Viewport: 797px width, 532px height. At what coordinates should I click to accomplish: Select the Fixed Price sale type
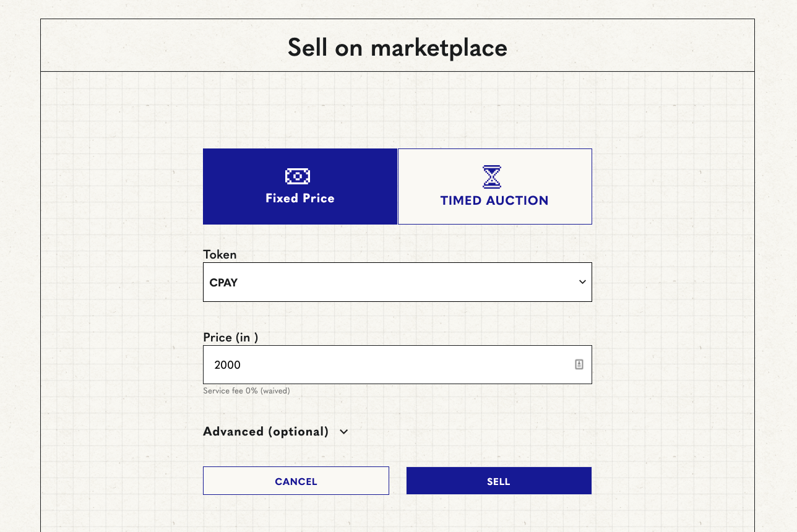coord(300,186)
